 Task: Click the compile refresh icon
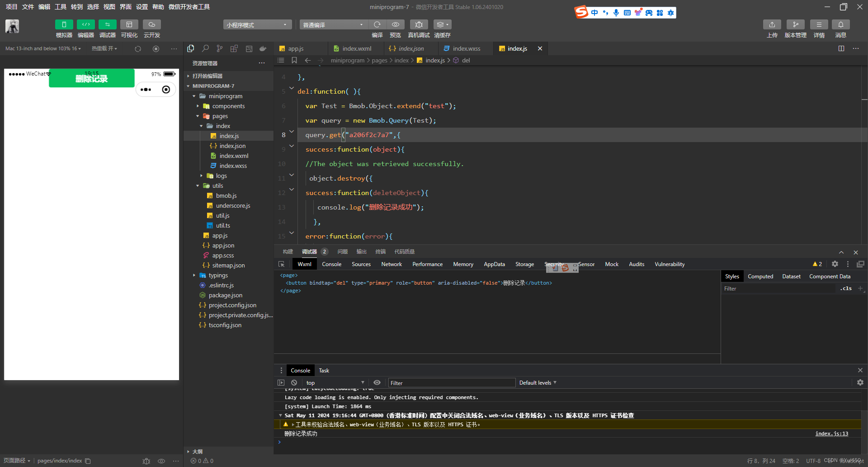point(377,24)
